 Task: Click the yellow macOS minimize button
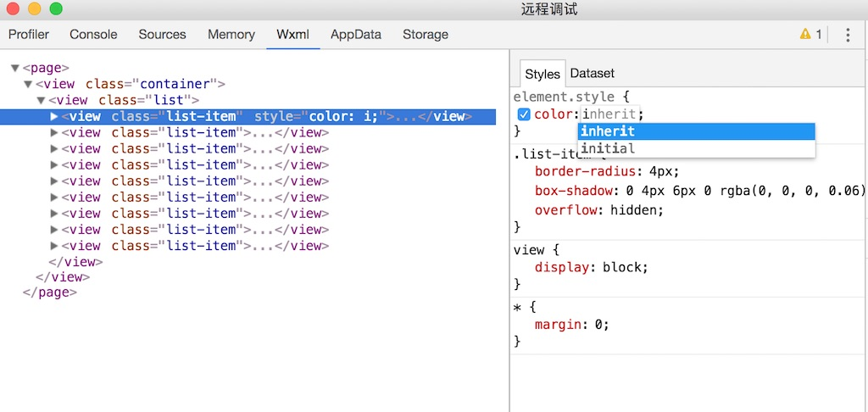tap(34, 9)
